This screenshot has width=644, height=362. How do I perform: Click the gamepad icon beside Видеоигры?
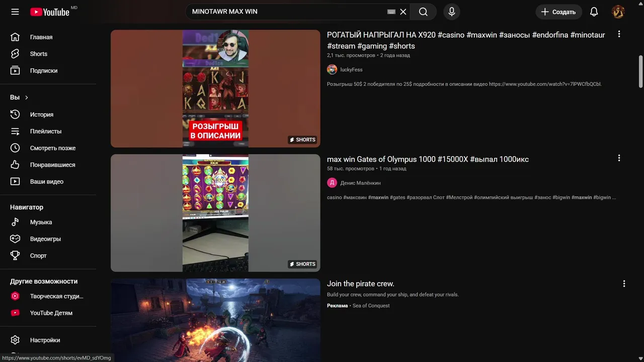[15, 239]
